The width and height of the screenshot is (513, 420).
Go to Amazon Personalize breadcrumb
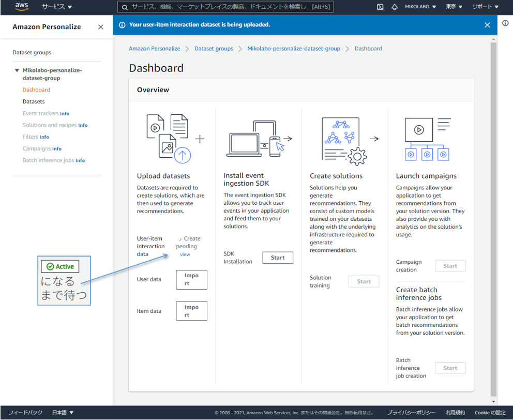coord(155,49)
